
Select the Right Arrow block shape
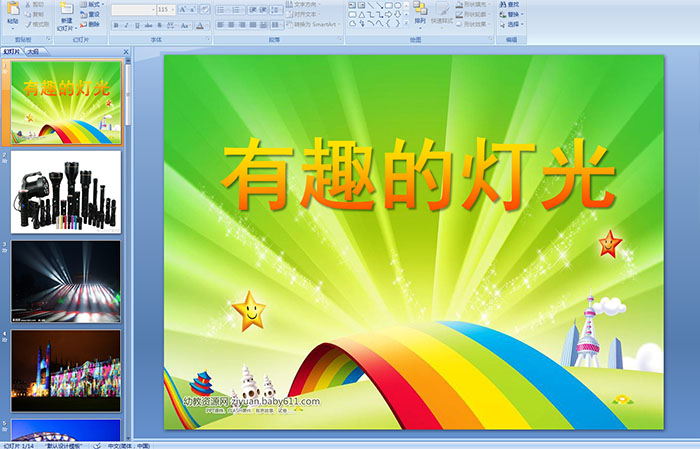pos(388,15)
